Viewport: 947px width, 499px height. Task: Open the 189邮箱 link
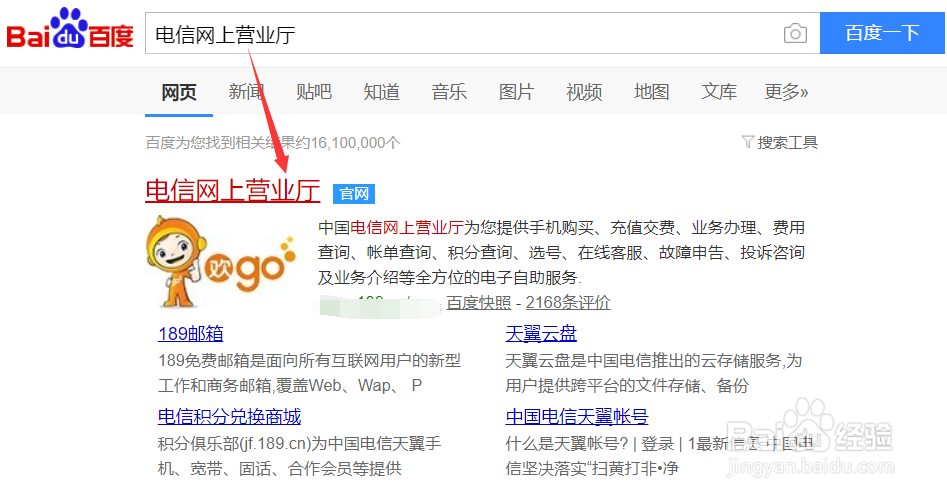coord(190,333)
